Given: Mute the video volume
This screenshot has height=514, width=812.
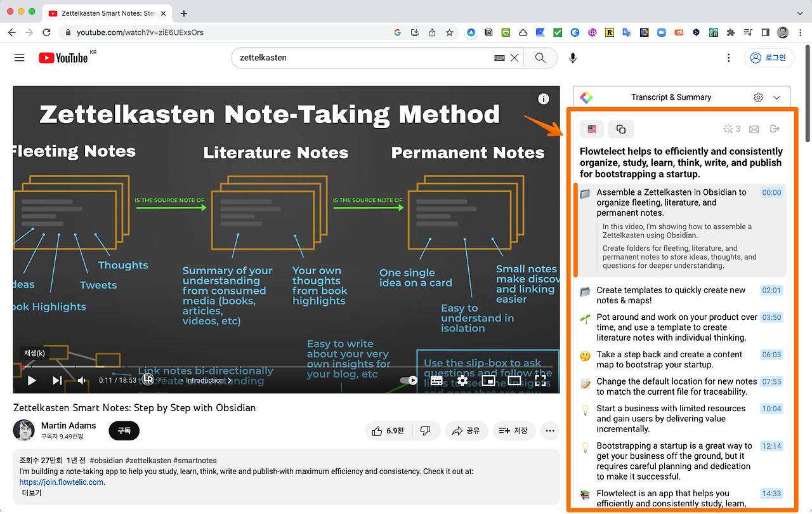Looking at the screenshot, I should (82, 380).
